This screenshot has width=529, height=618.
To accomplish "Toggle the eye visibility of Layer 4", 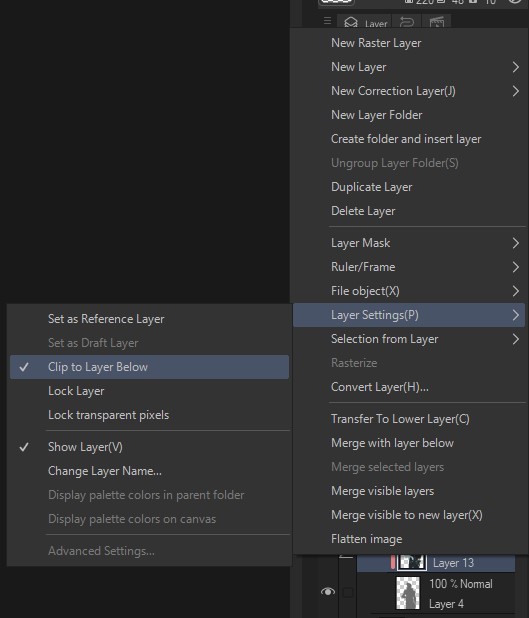I will point(328,592).
